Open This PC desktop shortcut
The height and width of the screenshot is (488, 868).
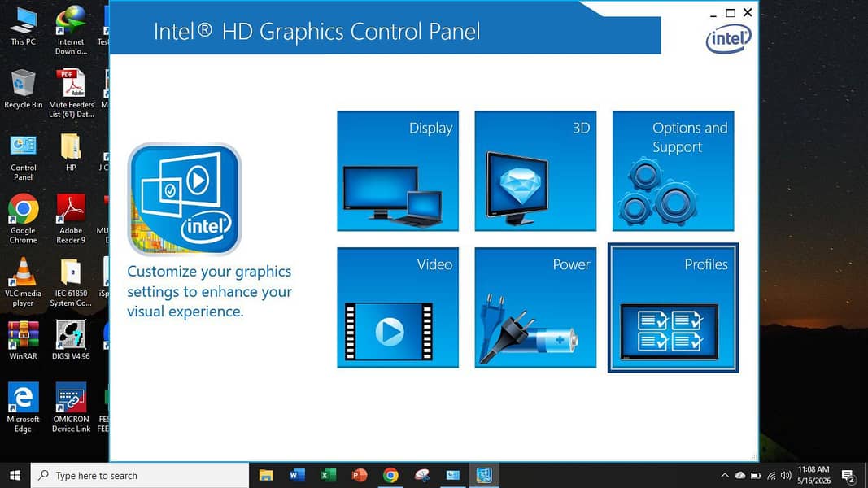(24, 26)
